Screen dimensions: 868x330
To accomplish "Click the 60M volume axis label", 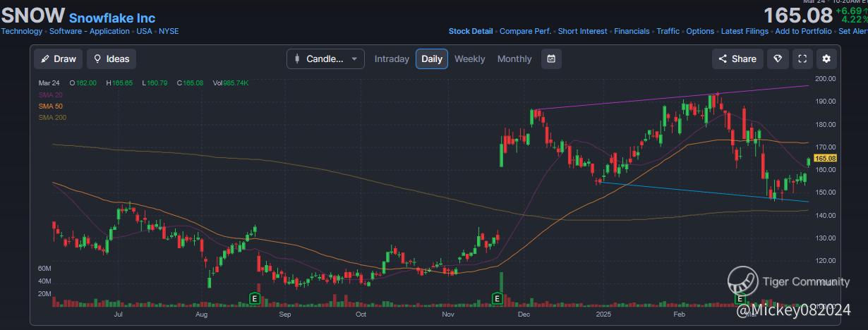I will 44,269.
